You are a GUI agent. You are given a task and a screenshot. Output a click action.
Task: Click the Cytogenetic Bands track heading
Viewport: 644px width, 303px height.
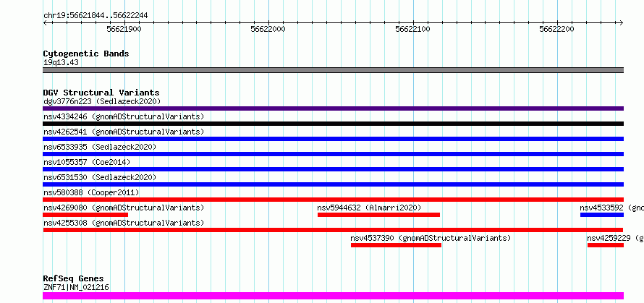pyautogui.click(x=86, y=54)
